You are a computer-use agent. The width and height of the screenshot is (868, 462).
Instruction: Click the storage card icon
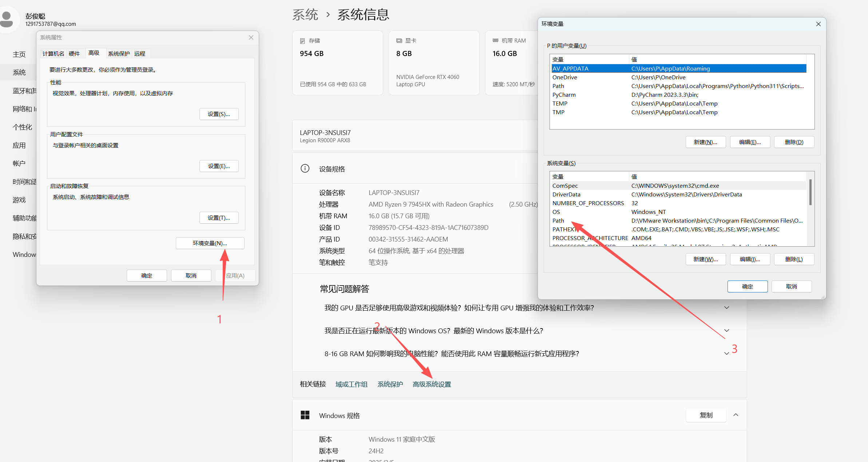coord(302,41)
